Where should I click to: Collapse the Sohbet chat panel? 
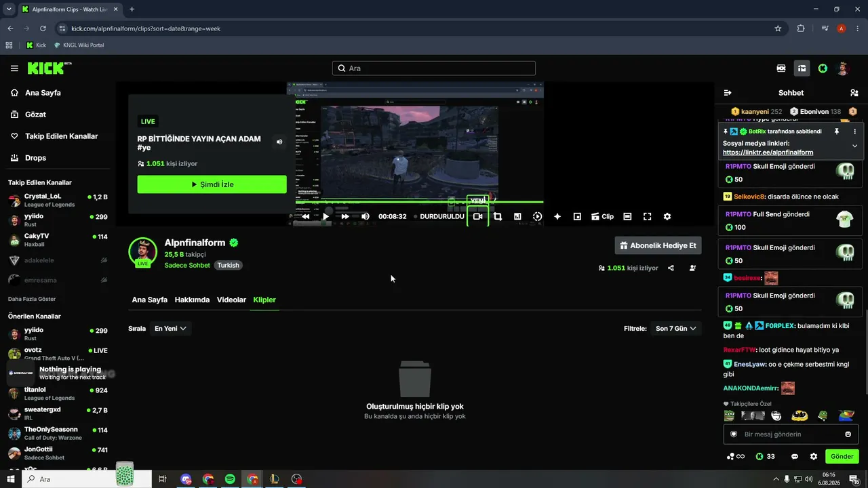(728, 93)
